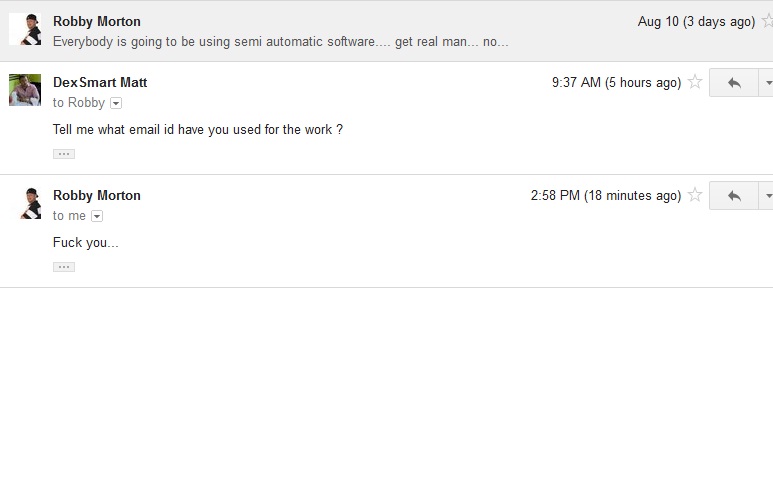The width and height of the screenshot is (773, 480).
Task: Click Robby Morton's avatar in collapsed message
Action: [x=25, y=29]
